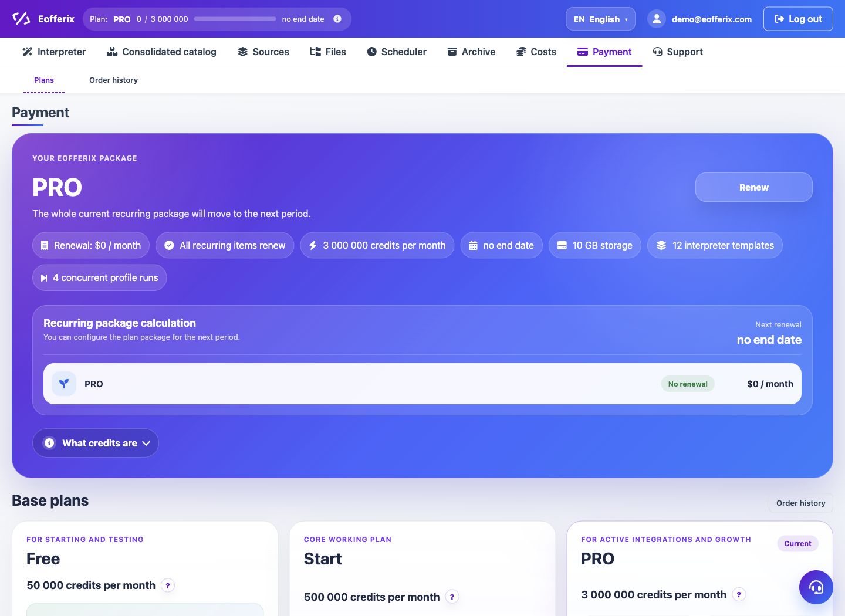845x616 pixels.
Task: Click the Recurring package calculation heading
Action: coord(120,323)
